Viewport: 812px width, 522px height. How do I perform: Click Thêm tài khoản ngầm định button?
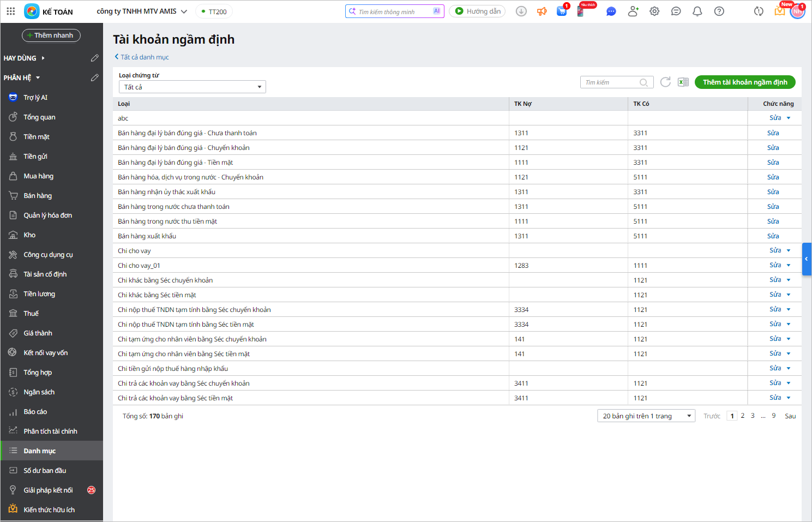pyautogui.click(x=744, y=82)
